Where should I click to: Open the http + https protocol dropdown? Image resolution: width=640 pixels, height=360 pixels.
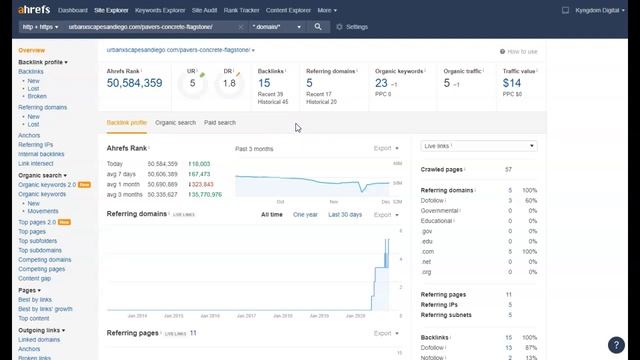tap(40, 27)
